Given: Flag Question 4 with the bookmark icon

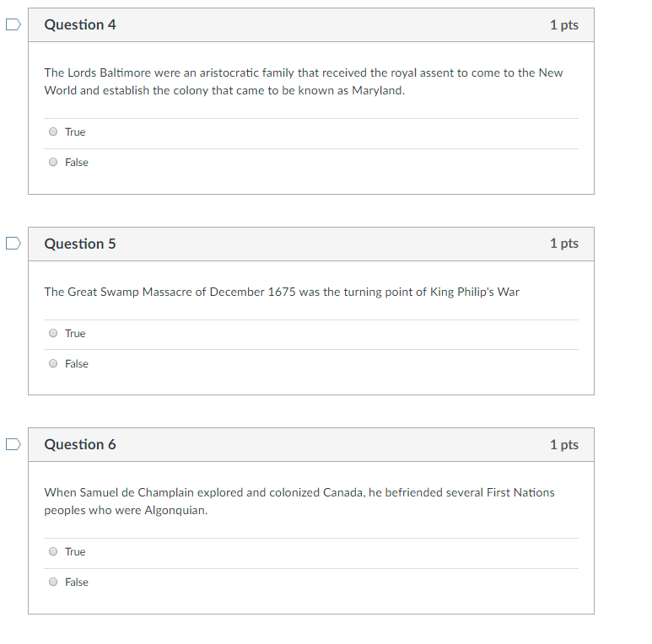Looking at the screenshot, I should click(x=13, y=24).
